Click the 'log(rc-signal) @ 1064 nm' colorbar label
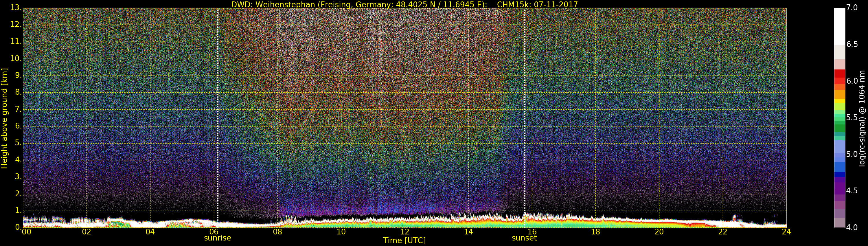The image size is (868, 246). click(862, 118)
